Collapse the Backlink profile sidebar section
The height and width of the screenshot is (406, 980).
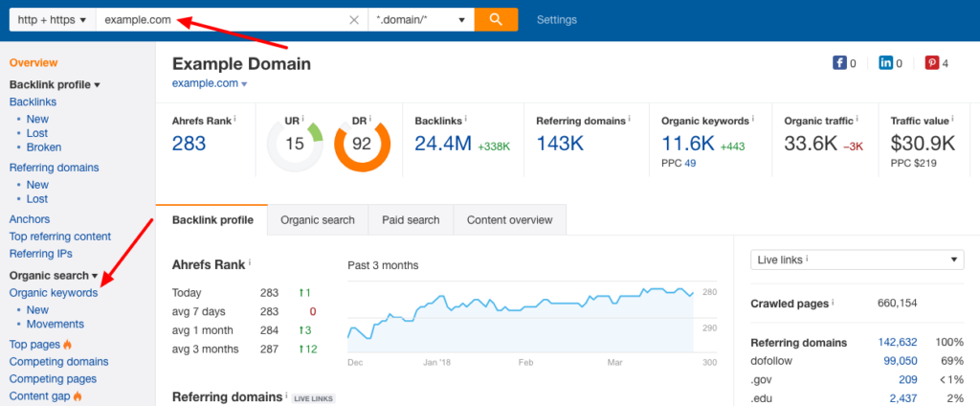tap(55, 84)
